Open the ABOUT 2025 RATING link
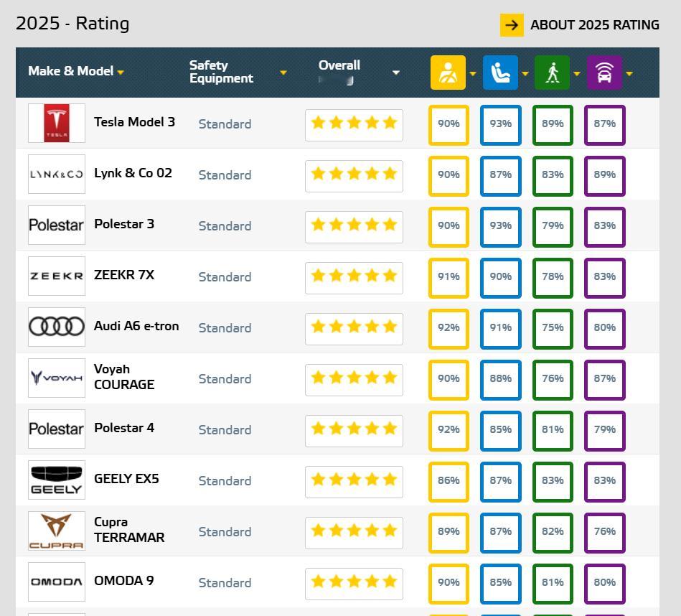The width and height of the screenshot is (681, 616). click(x=595, y=25)
